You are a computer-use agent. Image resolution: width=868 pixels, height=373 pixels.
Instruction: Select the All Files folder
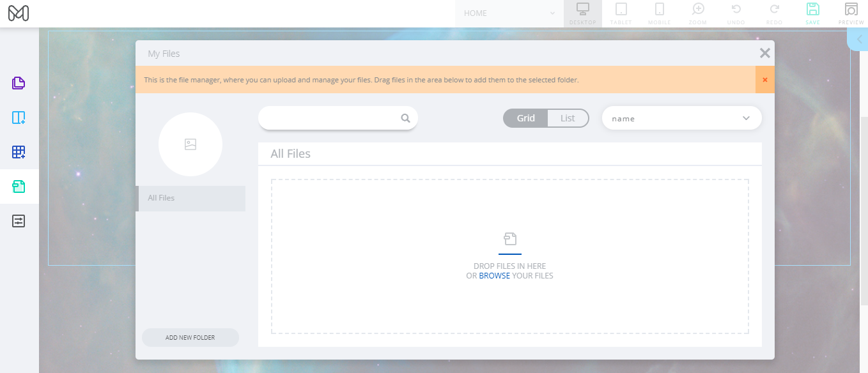coord(190,198)
